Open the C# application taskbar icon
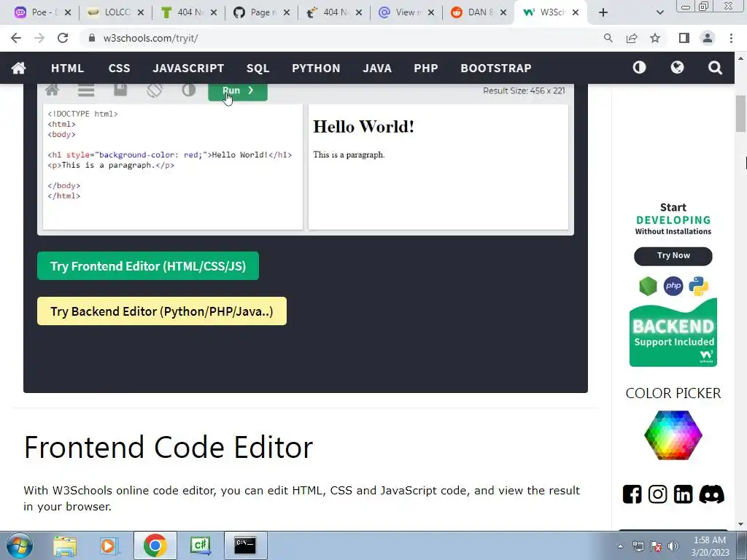This screenshot has height=560, width=747. tap(201, 545)
